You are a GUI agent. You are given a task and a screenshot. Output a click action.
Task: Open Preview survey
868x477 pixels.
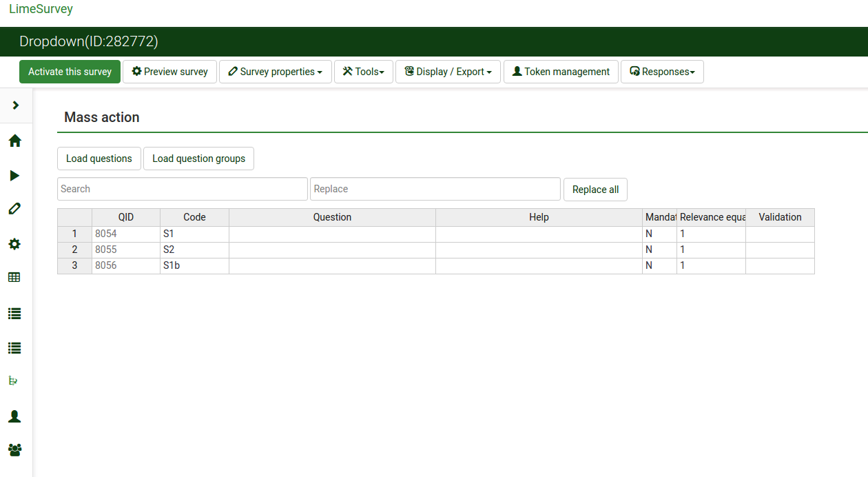[169, 72]
